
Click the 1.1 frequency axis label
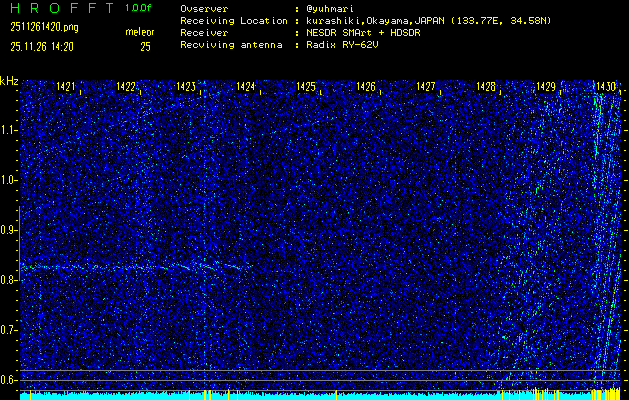9,130
